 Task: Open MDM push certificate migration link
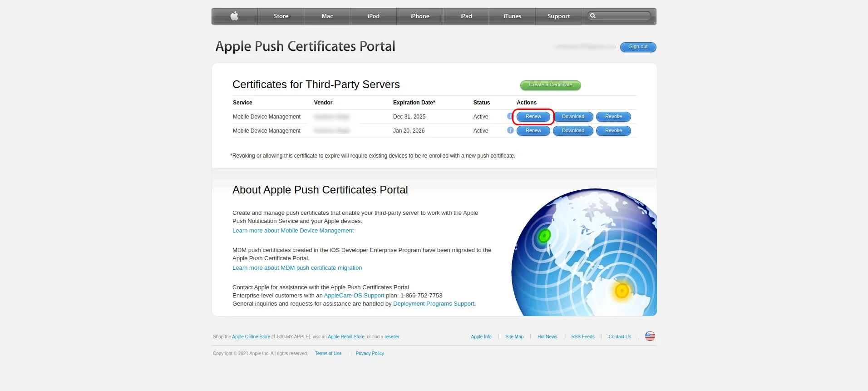pyautogui.click(x=297, y=268)
